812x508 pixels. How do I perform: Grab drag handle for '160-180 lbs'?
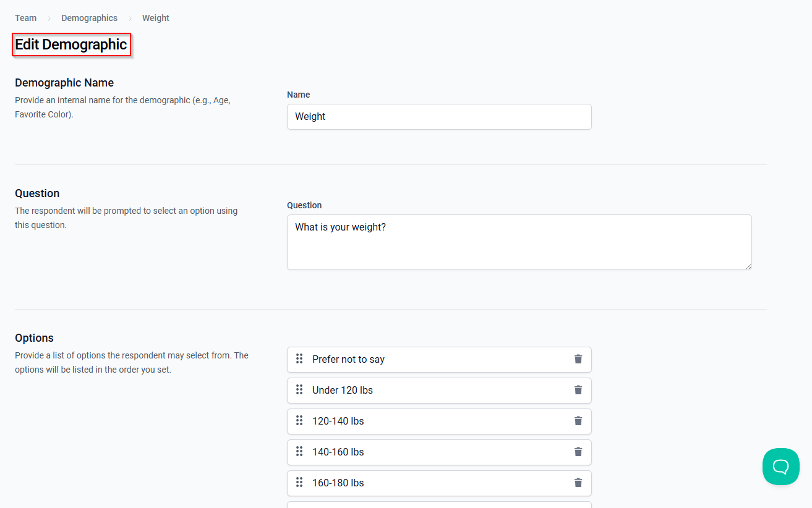point(299,482)
